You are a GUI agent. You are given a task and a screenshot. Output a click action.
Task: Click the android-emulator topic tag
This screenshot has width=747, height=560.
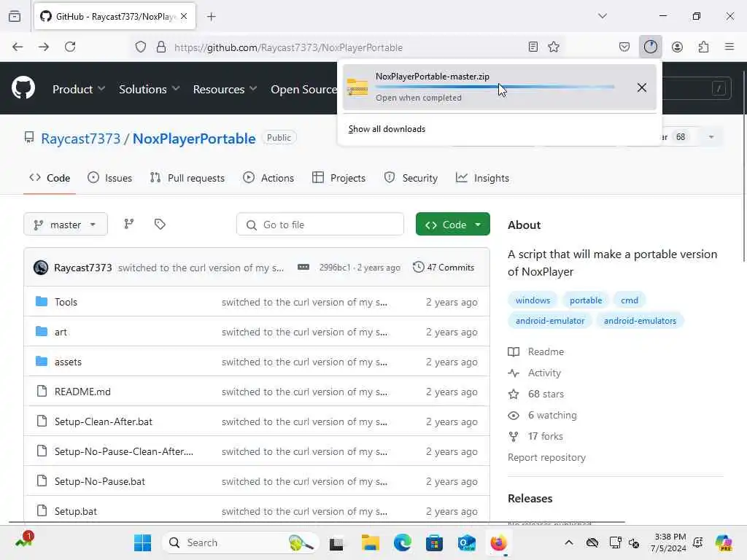tap(550, 321)
